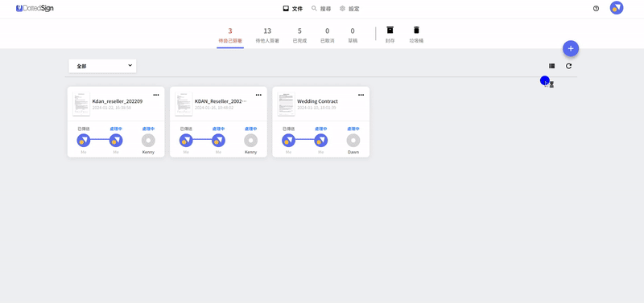Click Kenny's avatar on KDAN_Reseller_2002 card
Screen dimensions: 644x303
tap(250, 140)
